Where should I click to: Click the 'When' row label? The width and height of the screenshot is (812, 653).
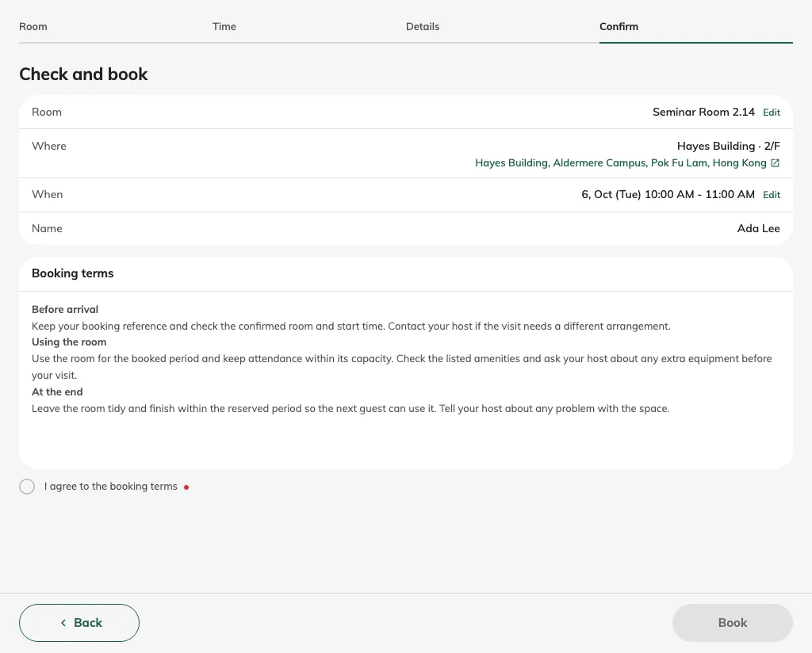tap(47, 194)
